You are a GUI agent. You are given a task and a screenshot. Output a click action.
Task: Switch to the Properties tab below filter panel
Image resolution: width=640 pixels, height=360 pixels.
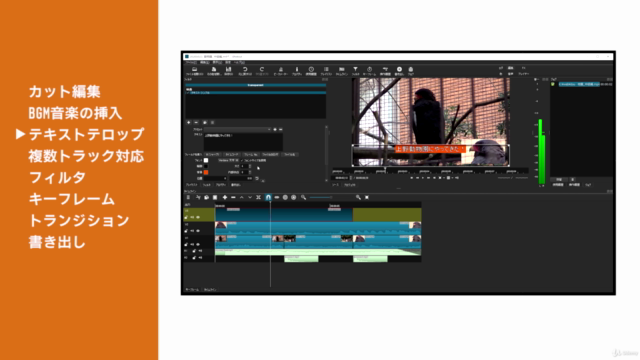(x=221, y=185)
